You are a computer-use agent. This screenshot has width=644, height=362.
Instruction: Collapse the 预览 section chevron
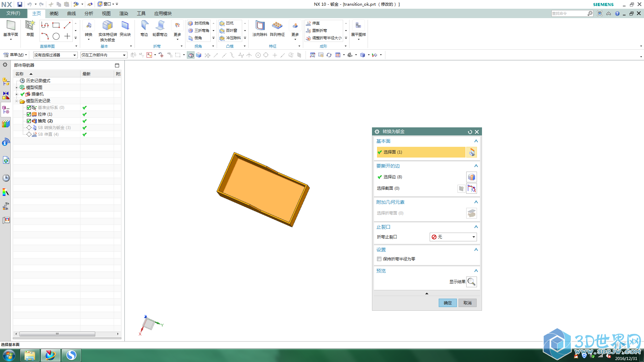point(476,271)
